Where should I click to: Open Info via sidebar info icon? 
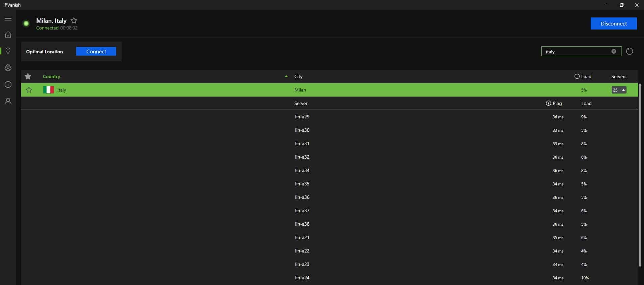(8, 84)
